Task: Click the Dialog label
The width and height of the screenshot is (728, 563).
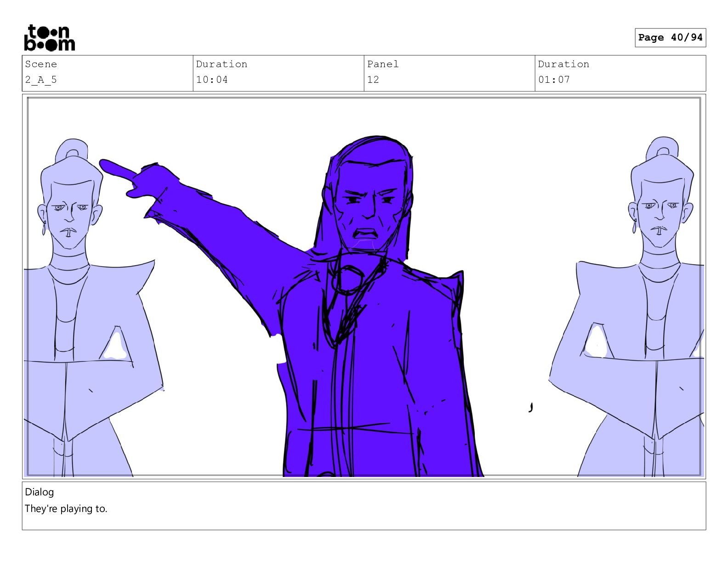Action: click(40, 492)
